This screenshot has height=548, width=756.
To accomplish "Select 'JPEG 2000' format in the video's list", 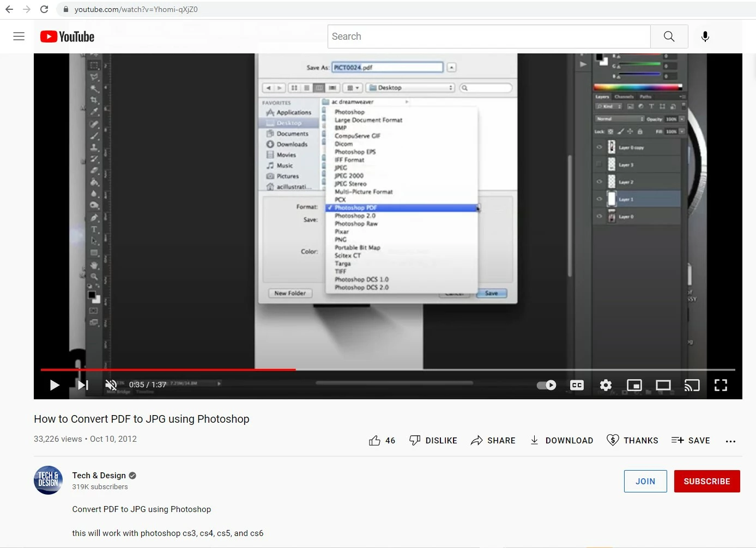I will [349, 176].
